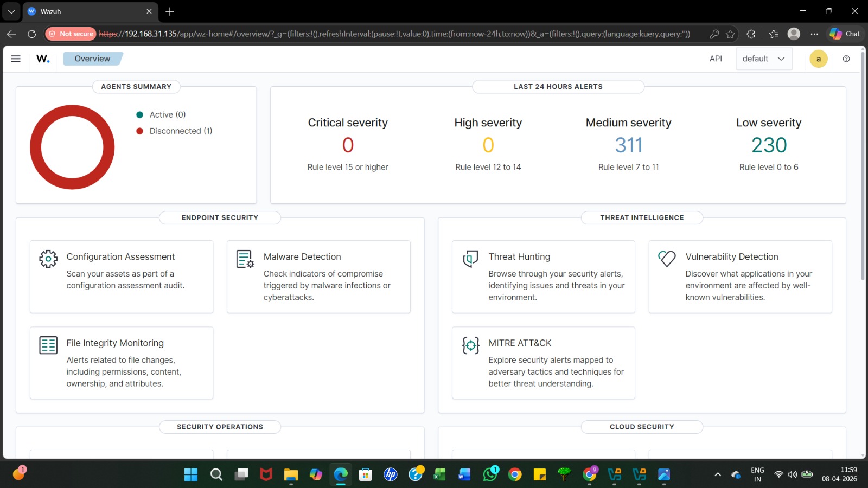Image resolution: width=868 pixels, height=488 pixels.
Task: Open the browser profile icon
Action: [794, 34]
